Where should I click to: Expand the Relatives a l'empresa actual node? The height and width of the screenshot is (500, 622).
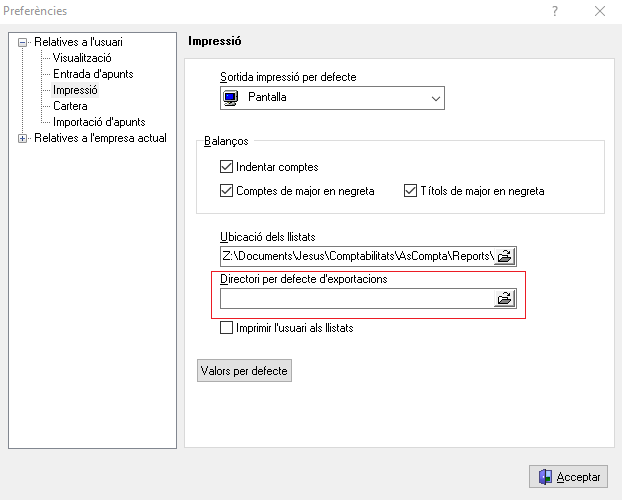[x=23, y=138]
